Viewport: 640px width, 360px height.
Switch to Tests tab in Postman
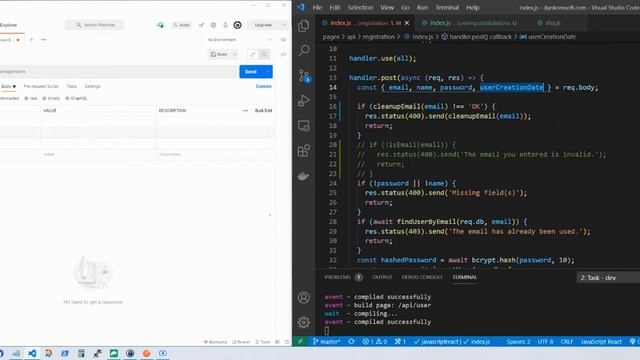point(72,87)
